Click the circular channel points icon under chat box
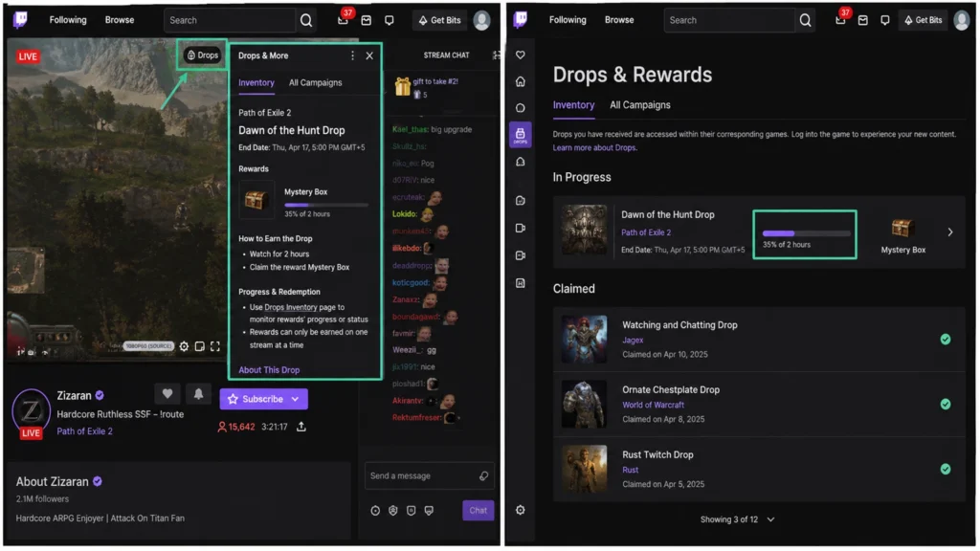This screenshot has height=551, width=980. tap(375, 511)
